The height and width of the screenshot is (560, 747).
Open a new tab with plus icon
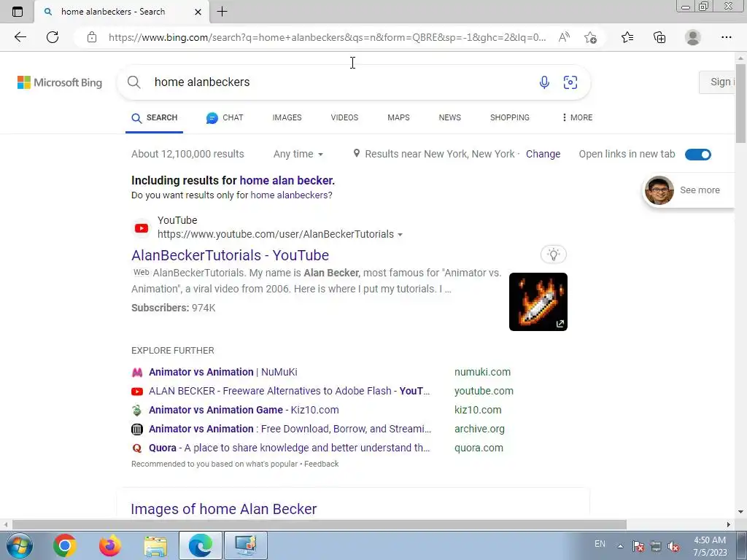click(x=222, y=12)
